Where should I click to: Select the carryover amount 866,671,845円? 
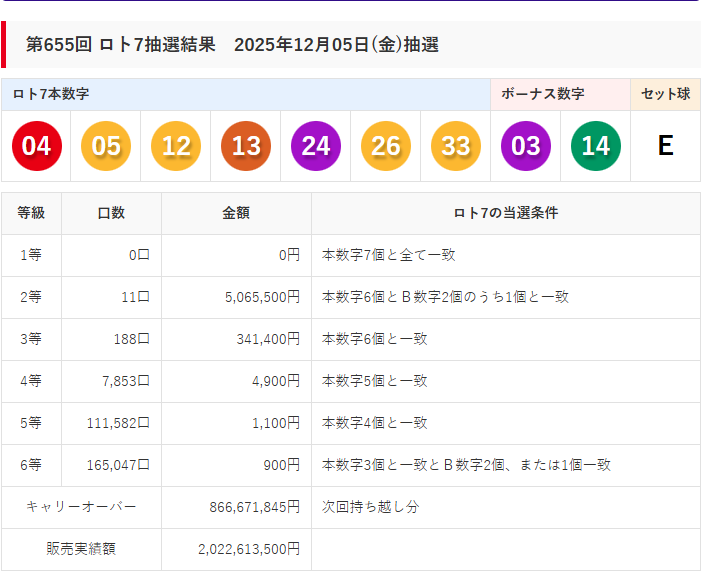coord(254,507)
